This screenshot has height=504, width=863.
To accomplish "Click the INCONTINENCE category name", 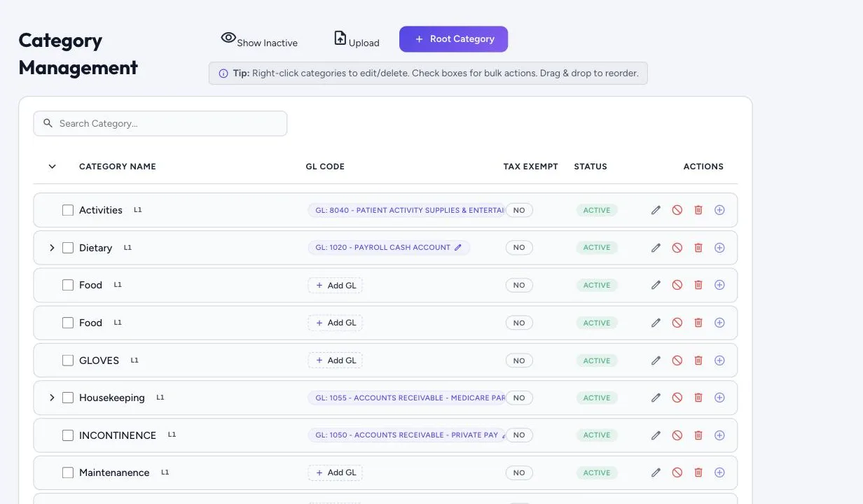I will click(118, 435).
